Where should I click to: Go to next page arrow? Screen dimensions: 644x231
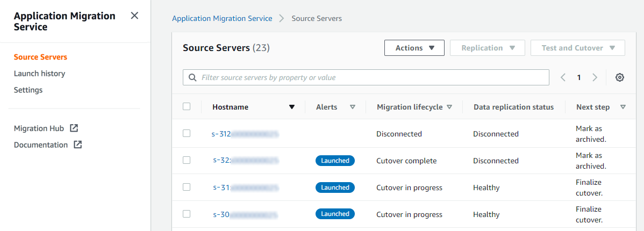click(x=595, y=77)
